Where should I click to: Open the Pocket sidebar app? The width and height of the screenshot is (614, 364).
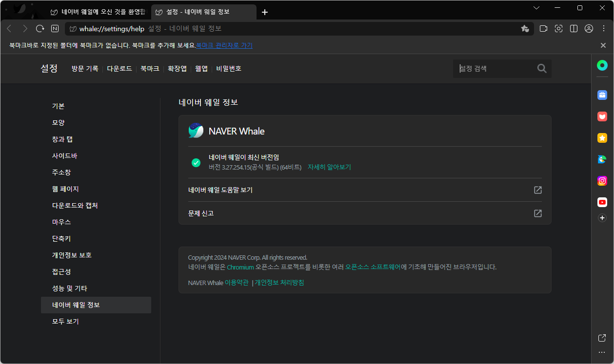pyautogui.click(x=602, y=116)
